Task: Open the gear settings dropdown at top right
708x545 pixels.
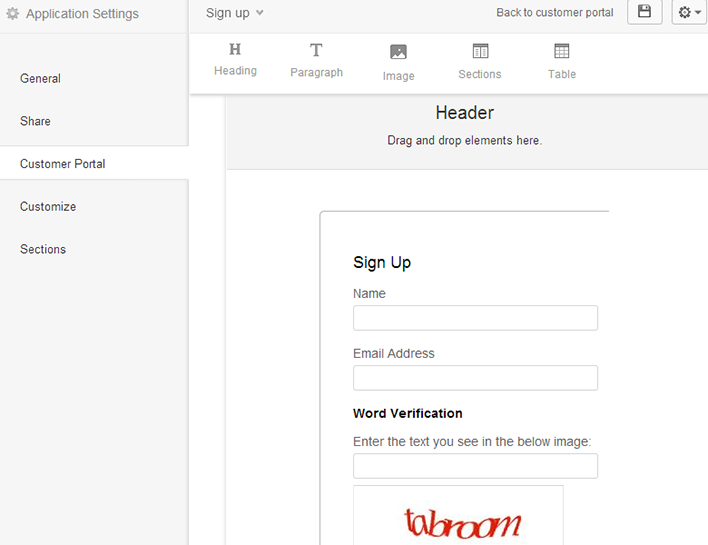Action: [689, 12]
